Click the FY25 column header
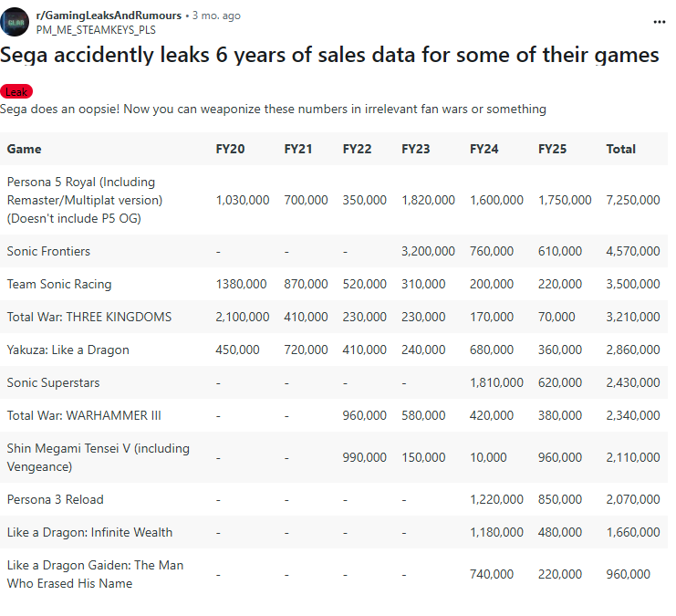Viewport: 676px width, 616px height. (552, 149)
